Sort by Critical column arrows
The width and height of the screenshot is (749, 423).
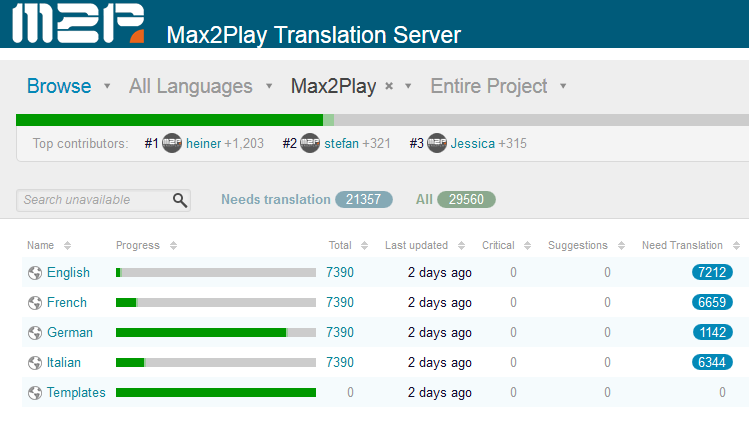(x=527, y=245)
